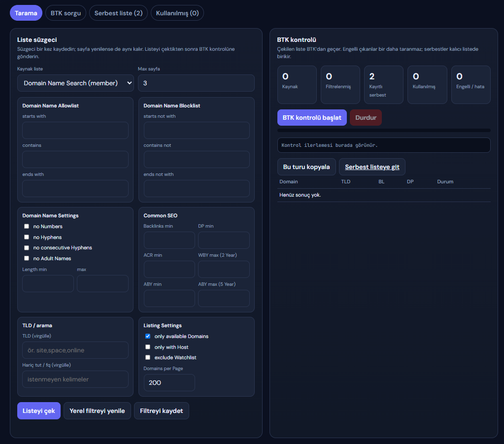This screenshot has height=444, width=504.
Task: Follow the Serbest listeye git link
Action: click(x=372, y=167)
